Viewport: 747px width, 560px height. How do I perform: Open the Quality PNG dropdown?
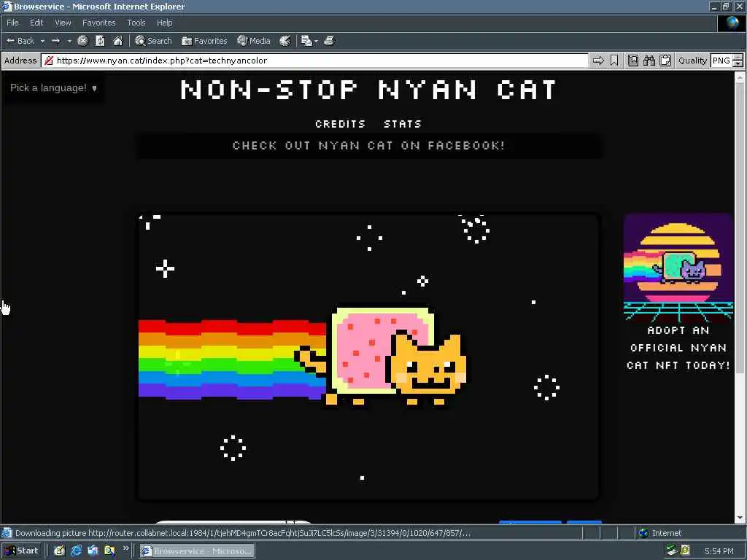[727, 61]
